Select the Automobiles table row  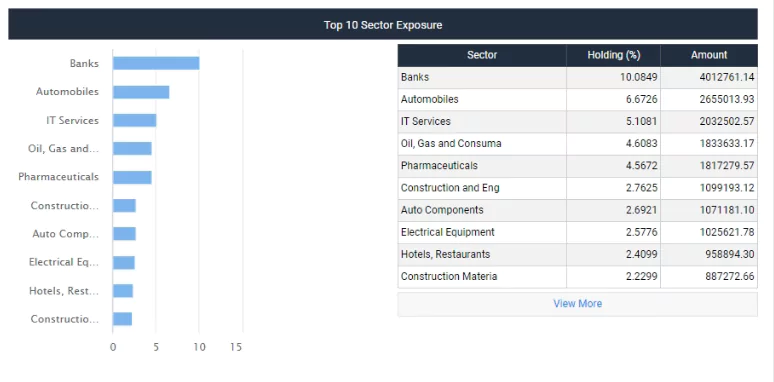click(578, 100)
